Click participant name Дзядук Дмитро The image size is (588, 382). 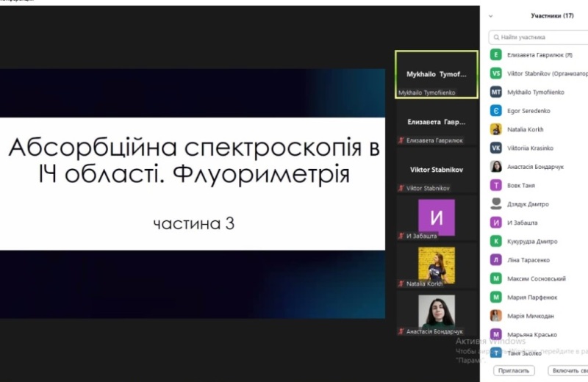tap(528, 204)
